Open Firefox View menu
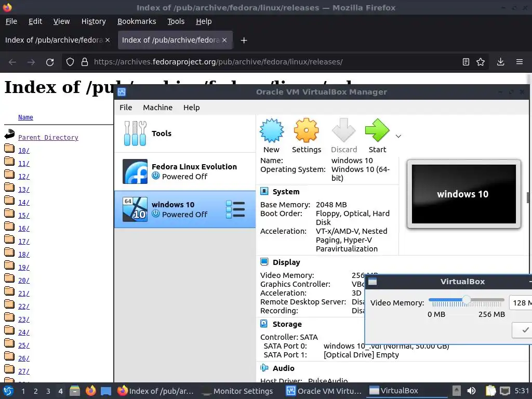The height and width of the screenshot is (399, 532). coord(61,21)
